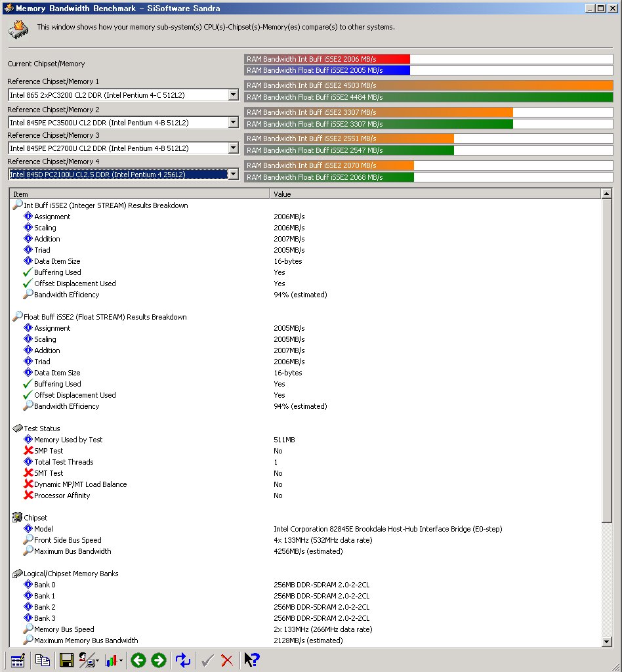Open Reference Chipset/Memory 4 dropdown arrow
Viewport: 622px width, 672px height.
(x=233, y=174)
